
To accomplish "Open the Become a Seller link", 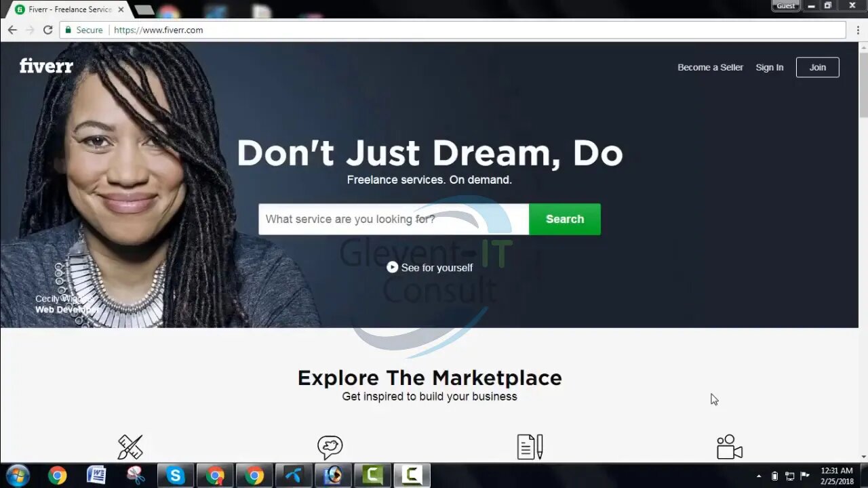I will (710, 67).
